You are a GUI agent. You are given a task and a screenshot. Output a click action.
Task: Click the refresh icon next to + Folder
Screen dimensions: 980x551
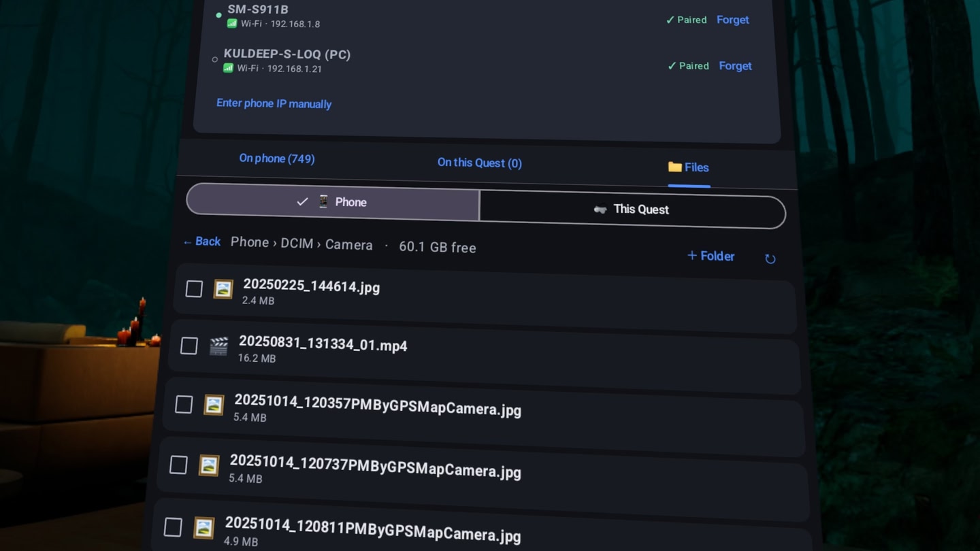[x=770, y=258]
